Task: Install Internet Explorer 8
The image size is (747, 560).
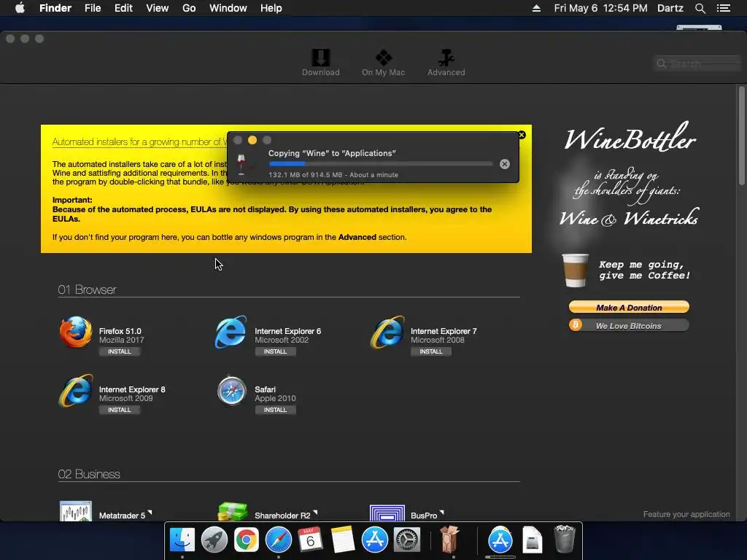Action: 119,410
